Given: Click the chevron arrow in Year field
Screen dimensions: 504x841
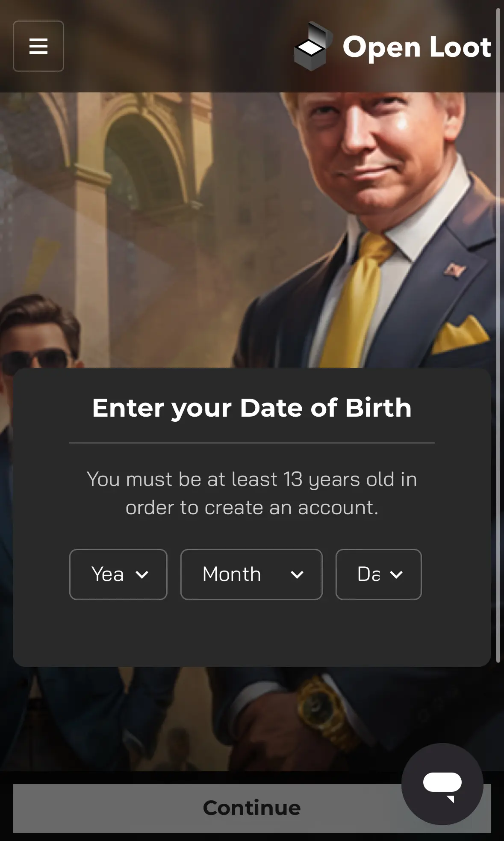Looking at the screenshot, I should [142, 574].
